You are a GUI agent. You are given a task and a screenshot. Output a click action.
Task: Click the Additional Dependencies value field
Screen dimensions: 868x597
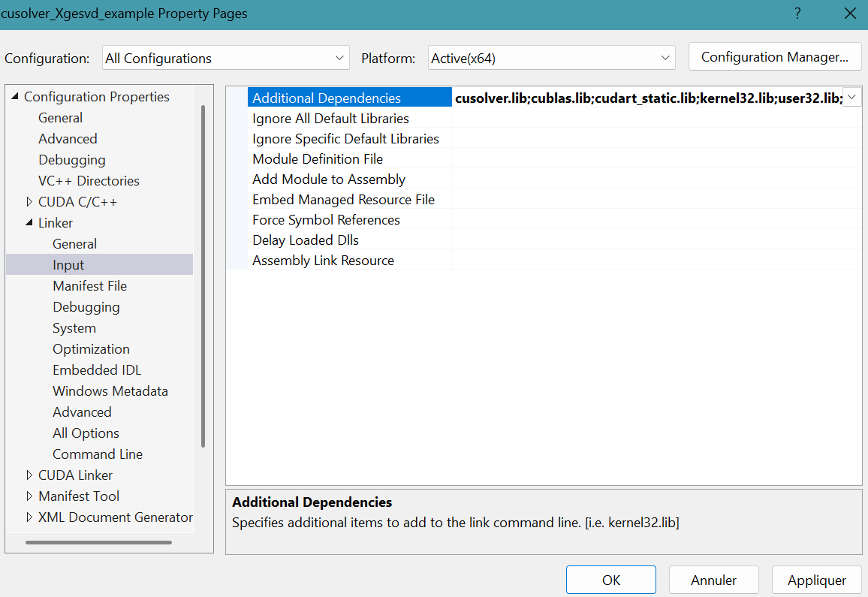(x=646, y=98)
